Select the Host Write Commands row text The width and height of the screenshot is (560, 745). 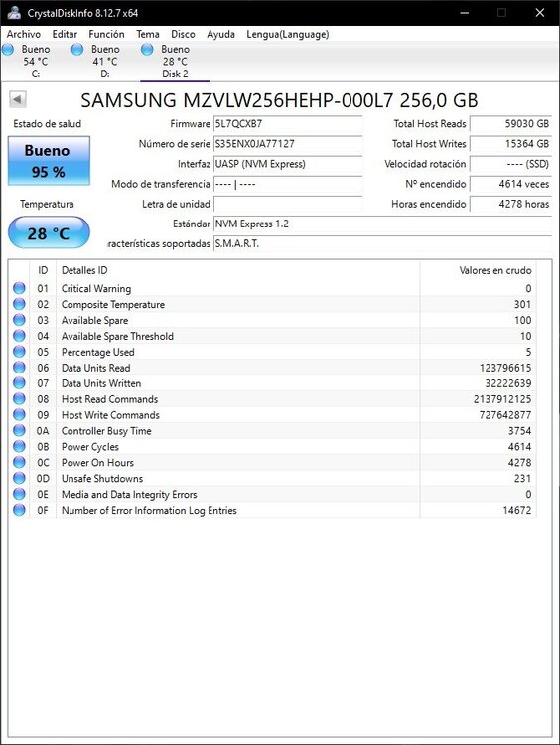pyautogui.click(x=110, y=415)
